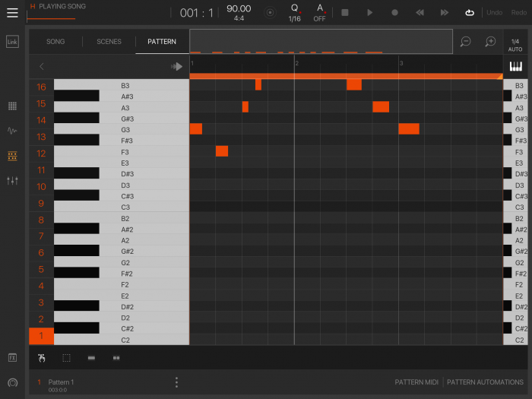This screenshot has width=532, height=399.
Task: Select track number 8
Action: (41, 220)
